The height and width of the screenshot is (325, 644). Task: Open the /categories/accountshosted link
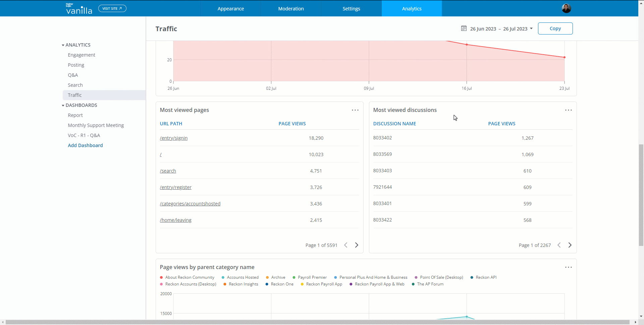(x=190, y=204)
